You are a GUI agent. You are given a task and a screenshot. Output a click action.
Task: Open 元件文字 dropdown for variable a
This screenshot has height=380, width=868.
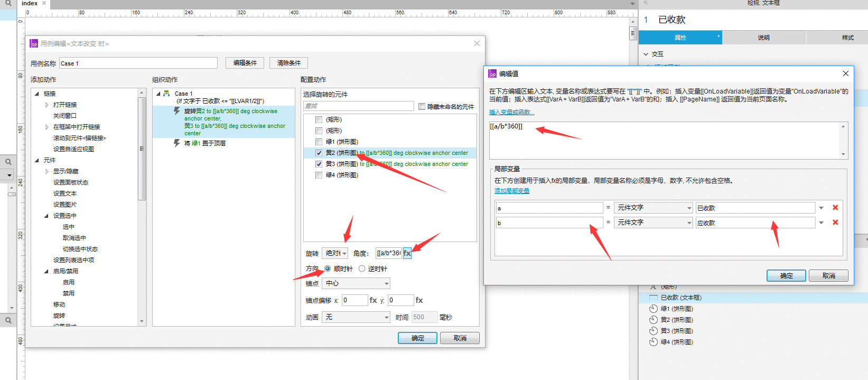[x=654, y=208]
